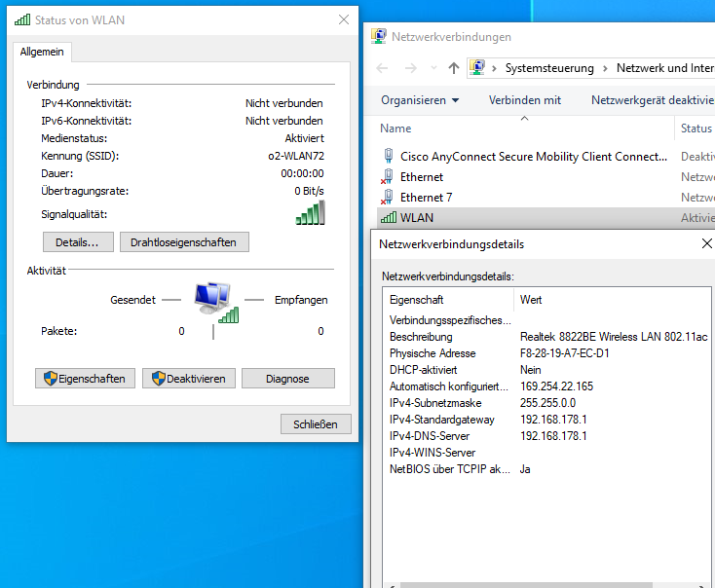The height and width of the screenshot is (588, 715).
Task: Click the address bar control panel icon
Action: pos(477,68)
